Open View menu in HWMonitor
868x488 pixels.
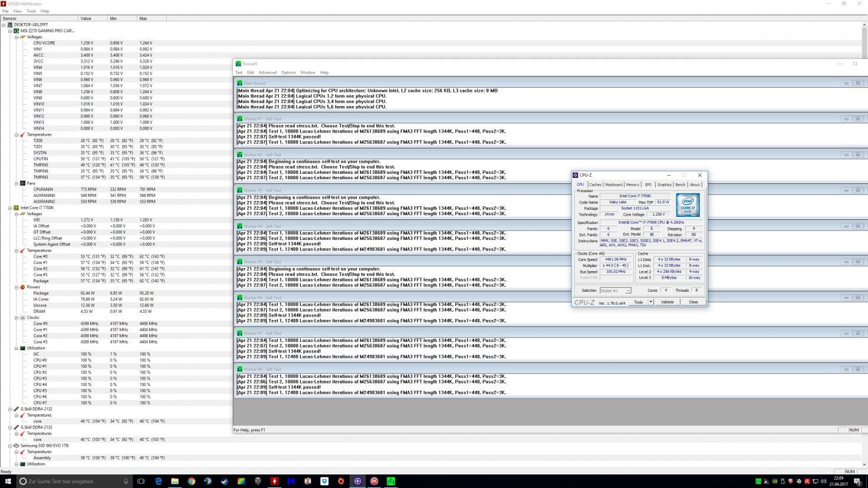click(x=17, y=11)
